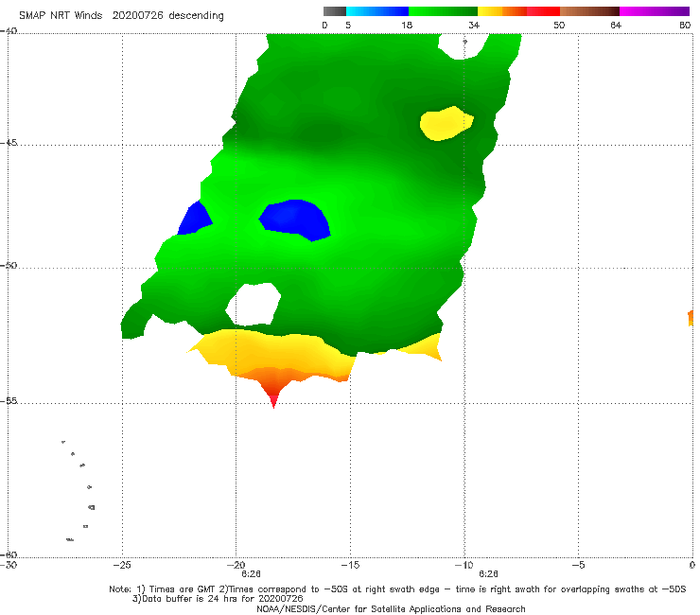Click the '6:26' time beneath the -20 label

coord(251,574)
